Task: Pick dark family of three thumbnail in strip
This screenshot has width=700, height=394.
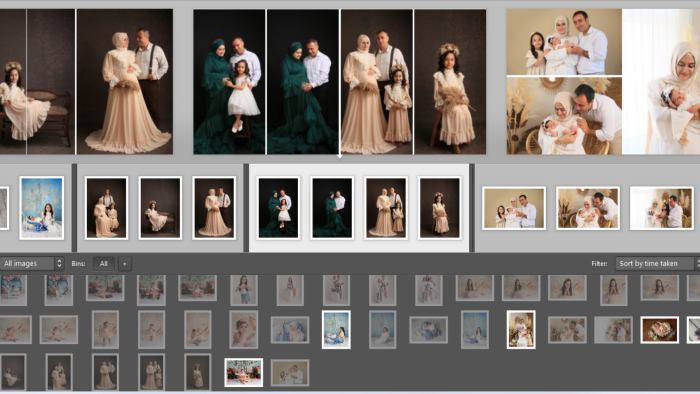Action: point(106,207)
